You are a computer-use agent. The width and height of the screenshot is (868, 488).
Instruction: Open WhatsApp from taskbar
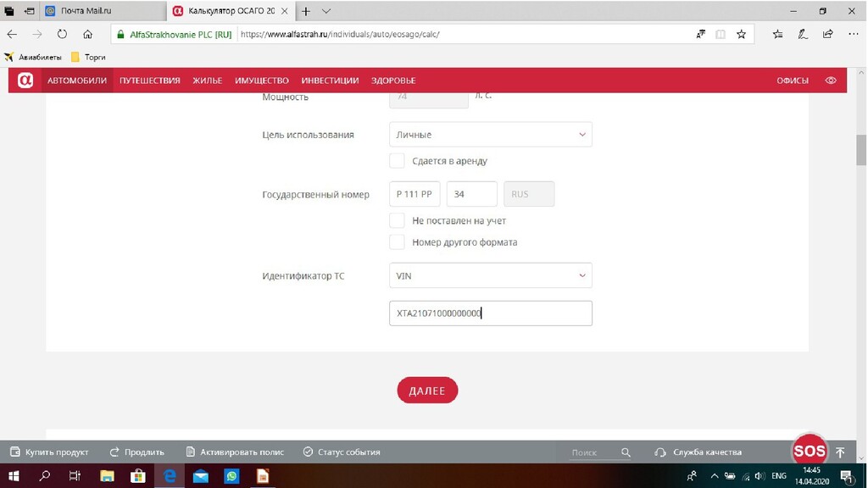tap(231, 476)
